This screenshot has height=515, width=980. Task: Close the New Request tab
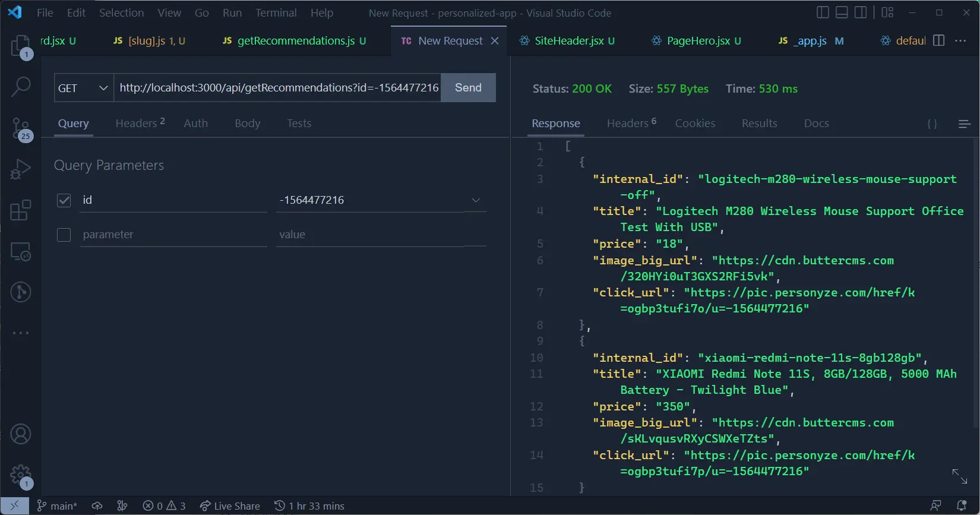coord(495,40)
